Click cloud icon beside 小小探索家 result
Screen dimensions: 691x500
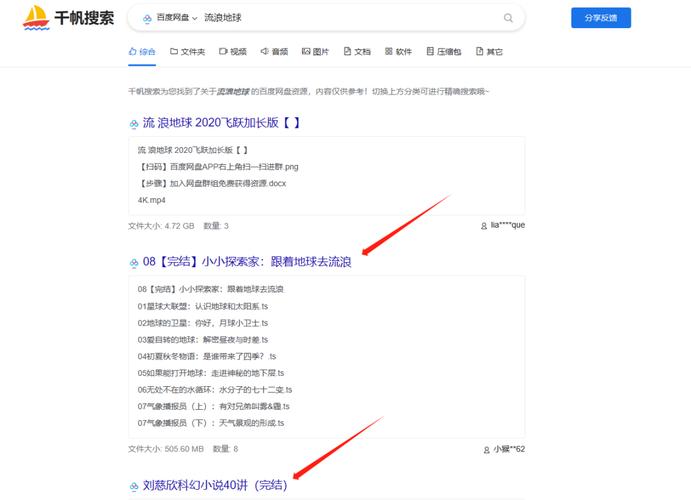[134, 263]
